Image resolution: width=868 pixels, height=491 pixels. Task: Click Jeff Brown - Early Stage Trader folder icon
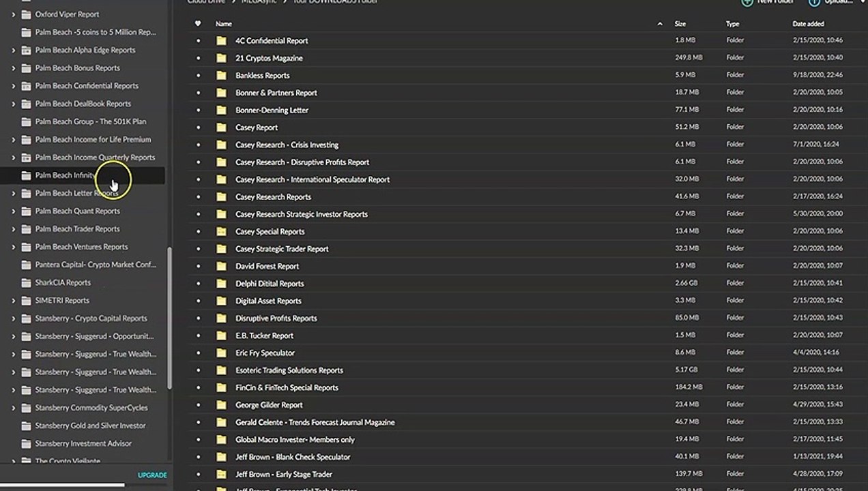pyautogui.click(x=221, y=475)
